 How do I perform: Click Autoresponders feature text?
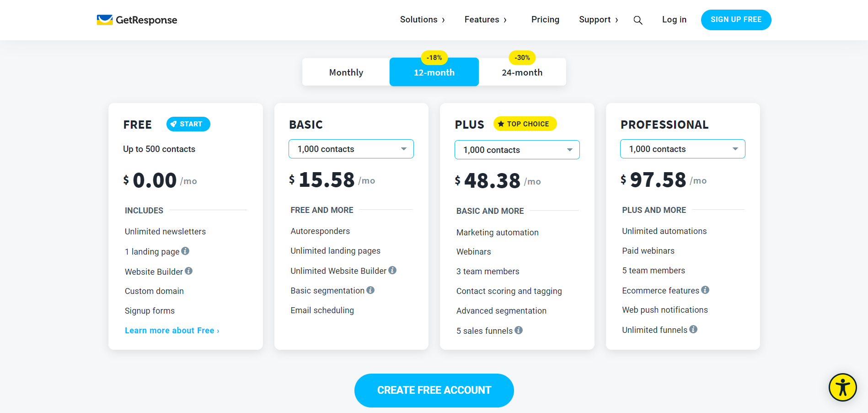click(320, 231)
